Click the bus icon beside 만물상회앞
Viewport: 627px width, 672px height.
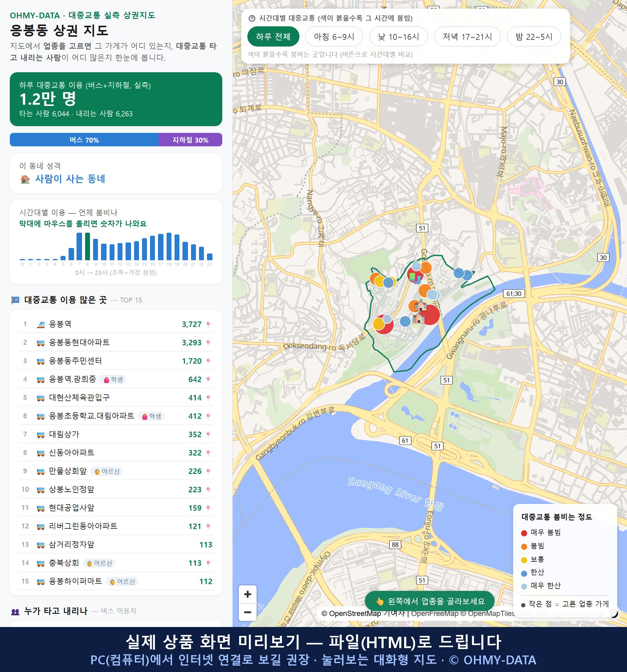[x=40, y=471]
